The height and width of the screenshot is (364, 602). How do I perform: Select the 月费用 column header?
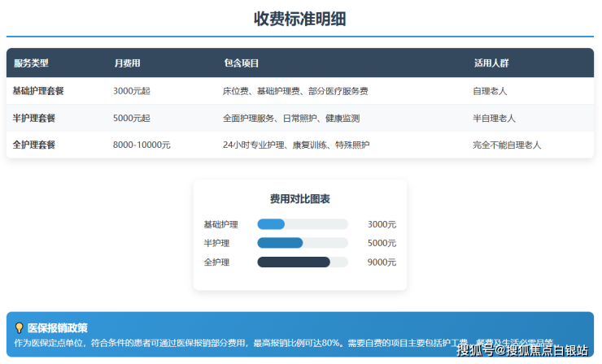127,63
